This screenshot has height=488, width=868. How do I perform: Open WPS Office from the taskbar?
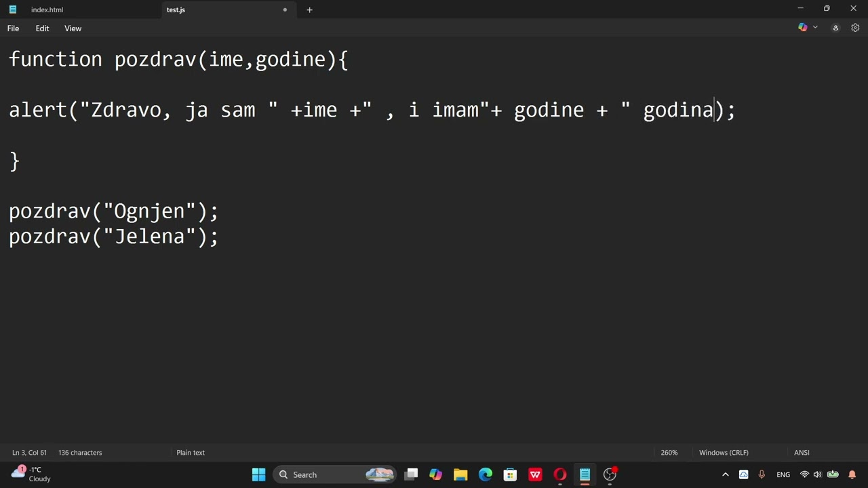(535, 474)
